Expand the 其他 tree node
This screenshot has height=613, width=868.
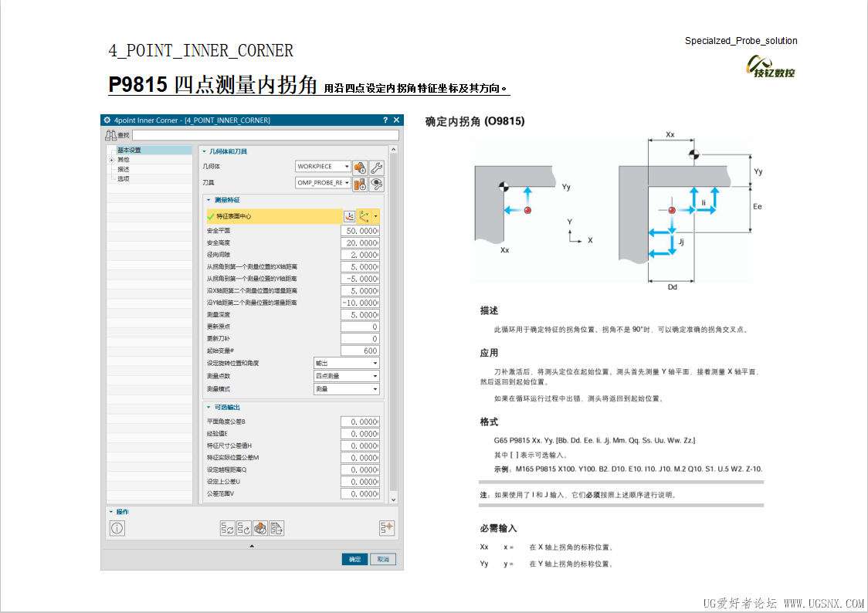112,160
